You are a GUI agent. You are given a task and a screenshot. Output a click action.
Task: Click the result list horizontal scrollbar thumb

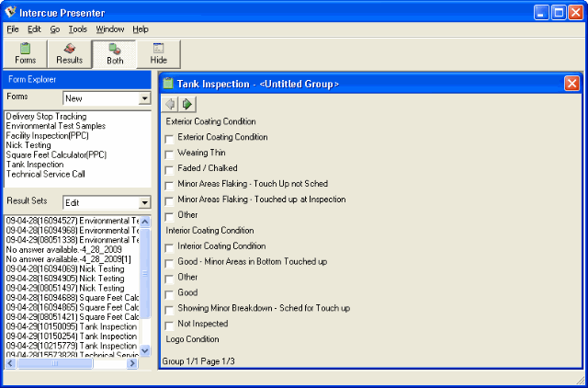(x=55, y=363)
